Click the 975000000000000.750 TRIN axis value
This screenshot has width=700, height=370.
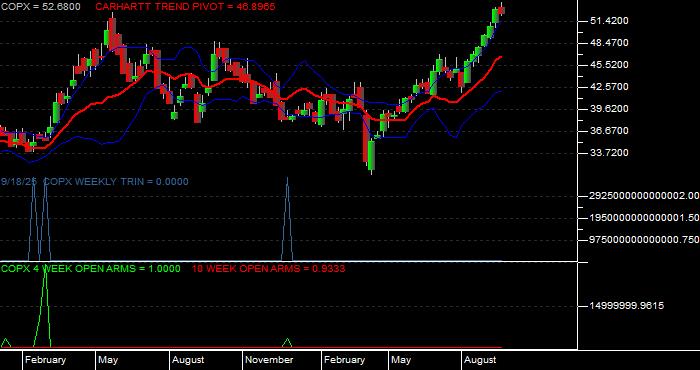(x=644, y=240)
